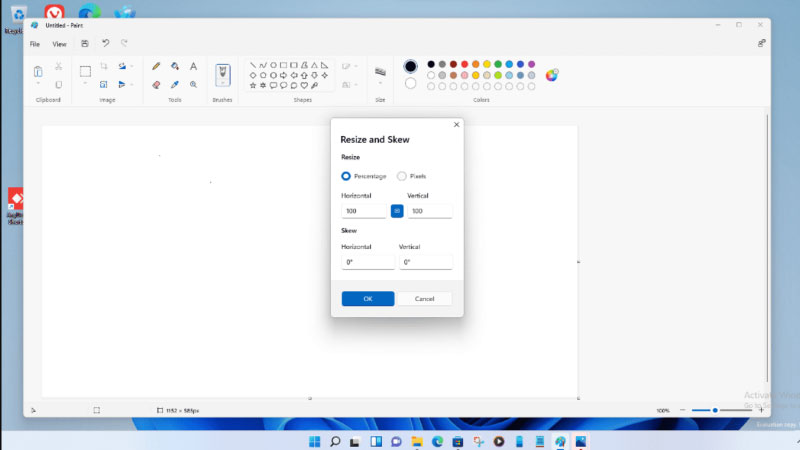Close the Resize and Skew dialog
The width and height of the screenshot is (800, 450).
pos(457,124)
